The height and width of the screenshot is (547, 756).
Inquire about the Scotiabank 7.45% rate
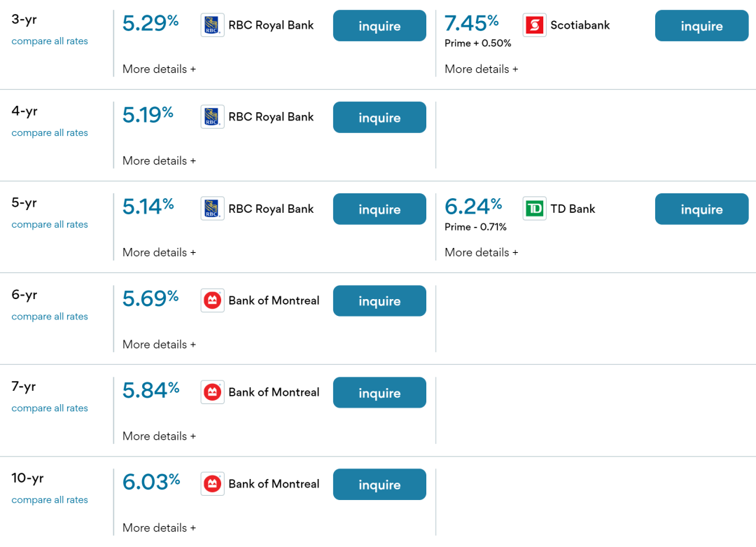click(701, 26)
